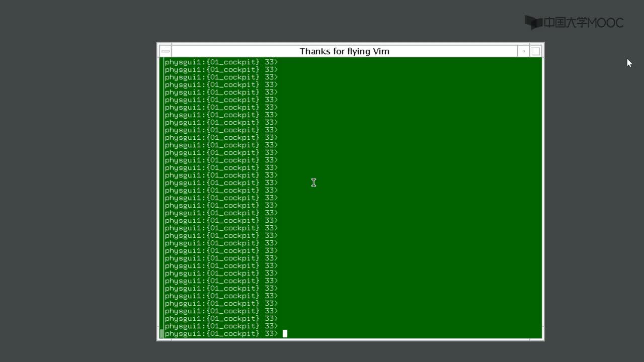Click the 'Thanks for flying Vim' title bar
The width and height of the screenshot is (644, 362).
point(345,51)
